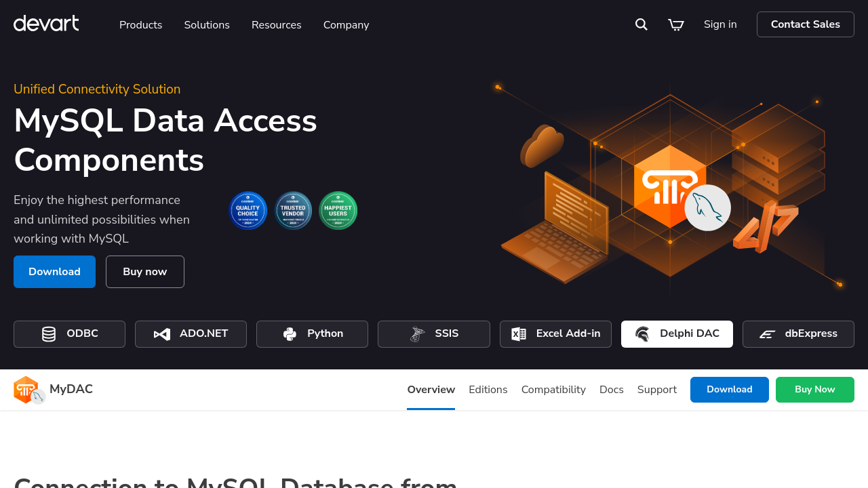Click the devart logo

point(46,24)
